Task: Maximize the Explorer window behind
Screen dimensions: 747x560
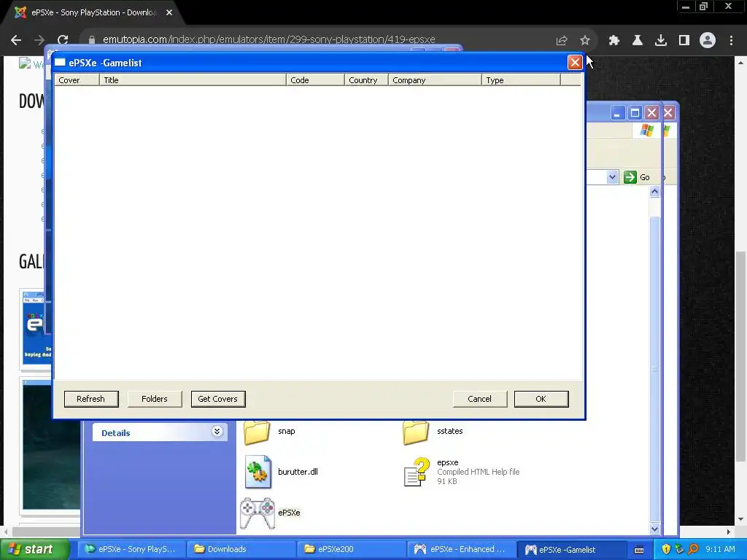Action: [635, 113]
